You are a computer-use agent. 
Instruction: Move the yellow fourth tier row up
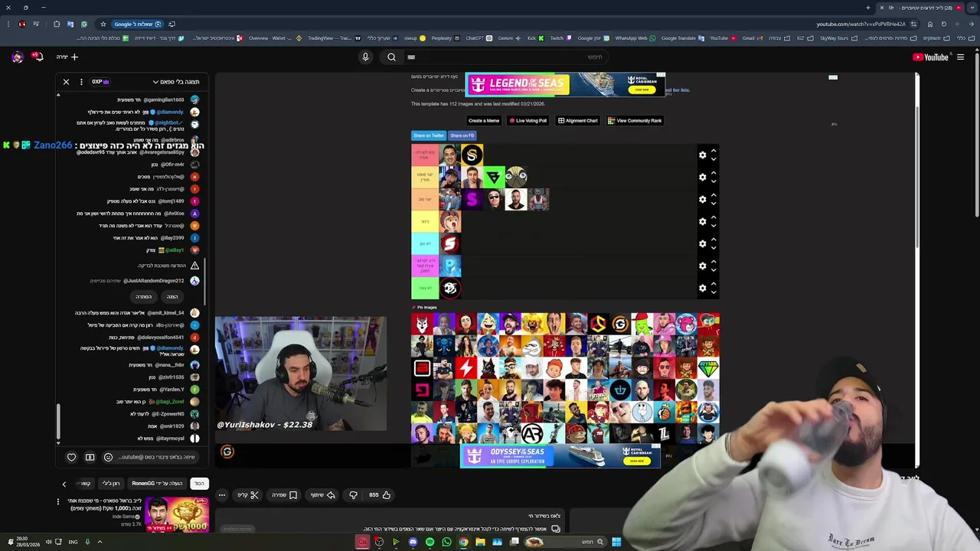pyautogui.click(x=714, y=217)
